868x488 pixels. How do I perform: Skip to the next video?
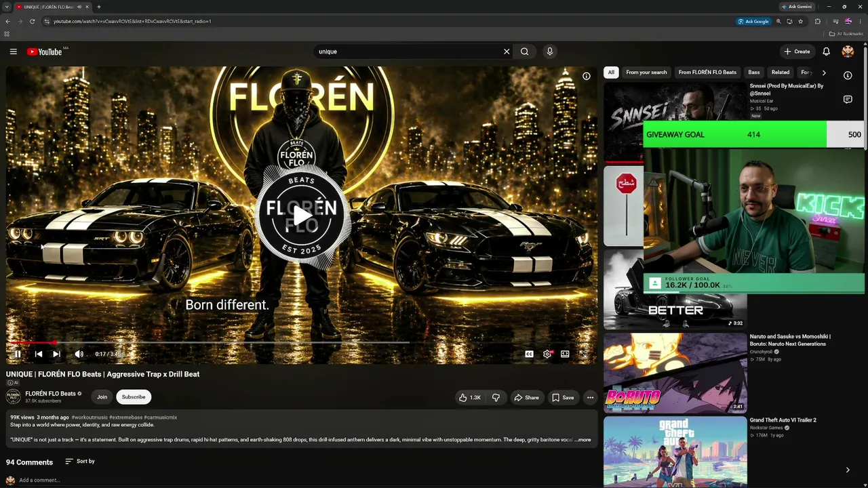click(56, 354)
